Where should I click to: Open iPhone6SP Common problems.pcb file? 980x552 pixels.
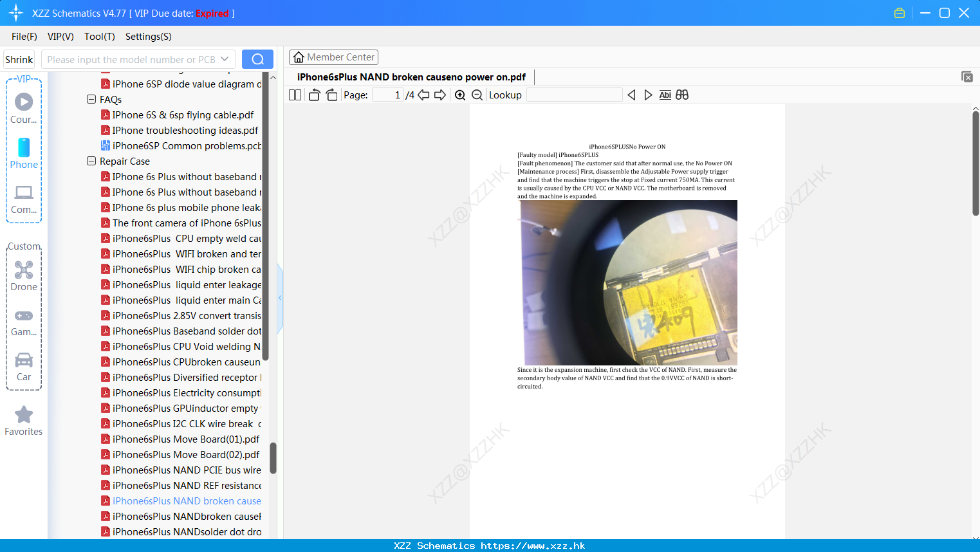(187, 145)
